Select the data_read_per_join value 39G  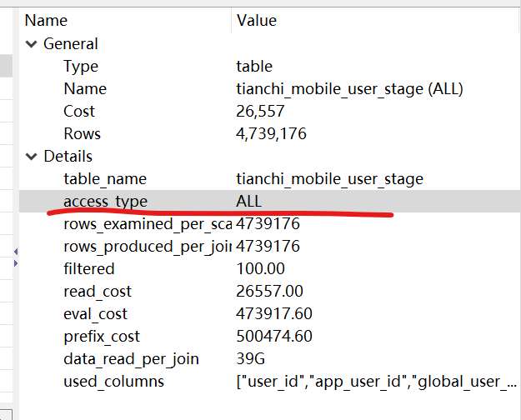[251, 359]
